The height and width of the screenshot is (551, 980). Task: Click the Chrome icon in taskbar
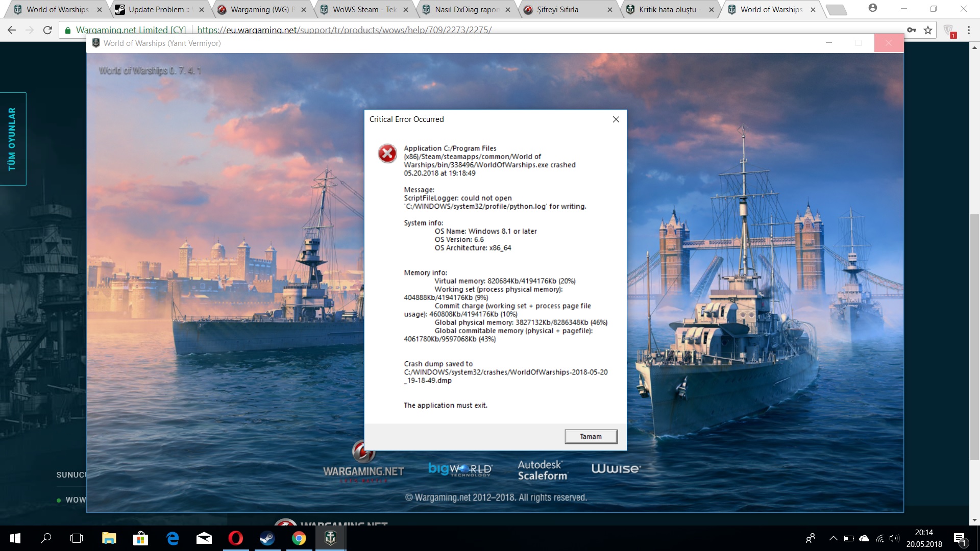click(x=299, y=538)
